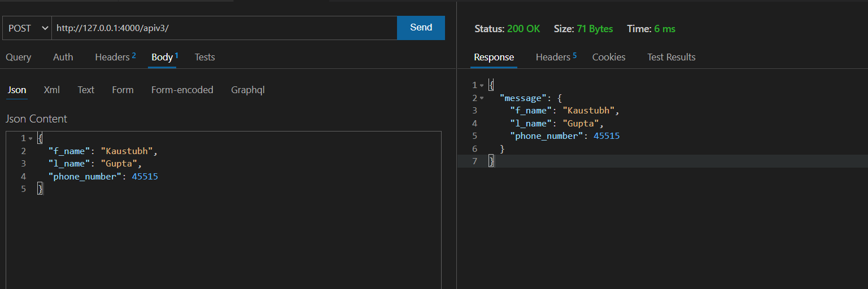Viewport: 868px width, 289px height.
Task: Click the Status 200 OK text
Action: click(507, 29)
